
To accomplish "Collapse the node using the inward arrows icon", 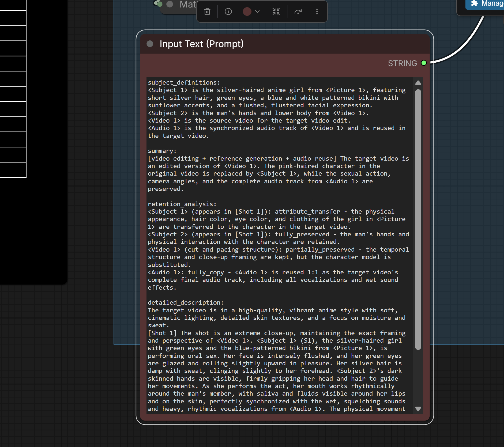I will 276,12.
